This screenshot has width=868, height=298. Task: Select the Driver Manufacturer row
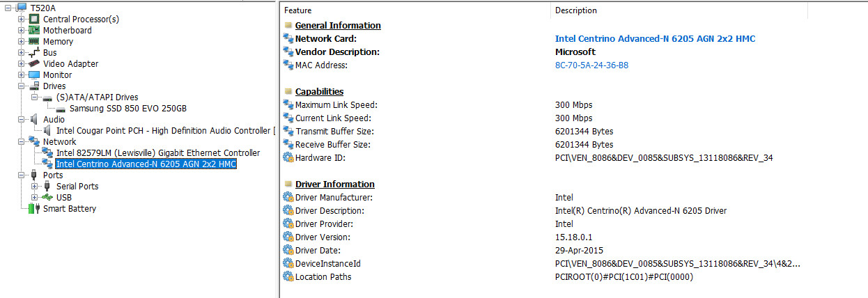(575, 198)
